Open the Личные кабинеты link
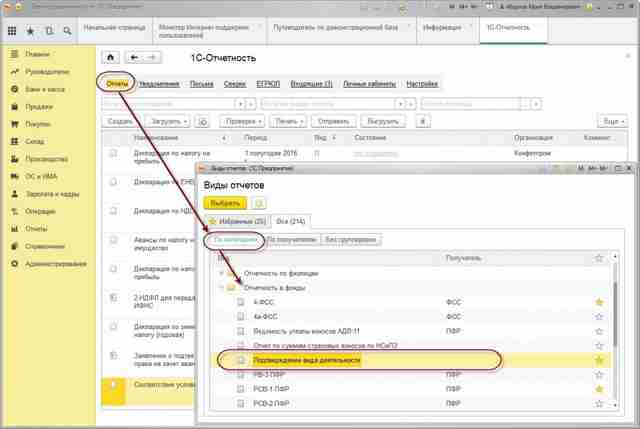 pyautogui.click(x=369, y=84)
